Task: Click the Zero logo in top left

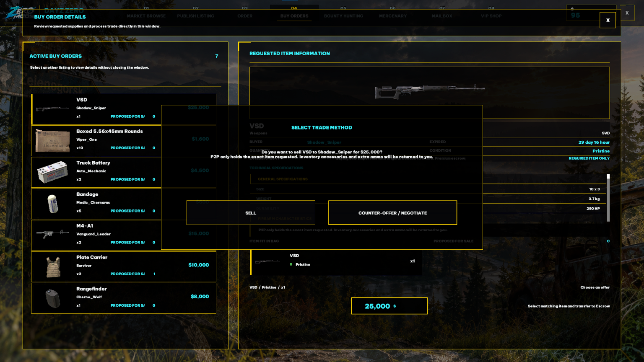Action: 19,13
